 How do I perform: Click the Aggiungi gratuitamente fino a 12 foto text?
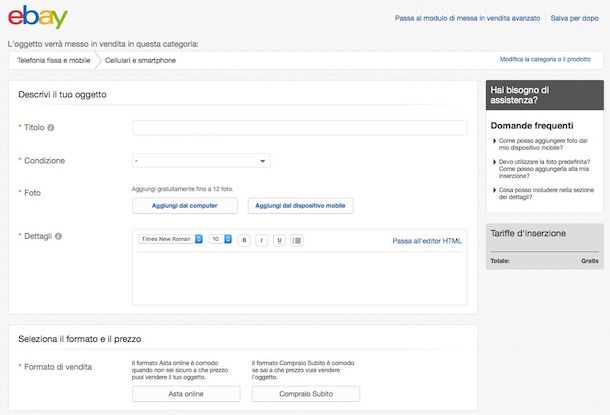click(x=182, y=189)
